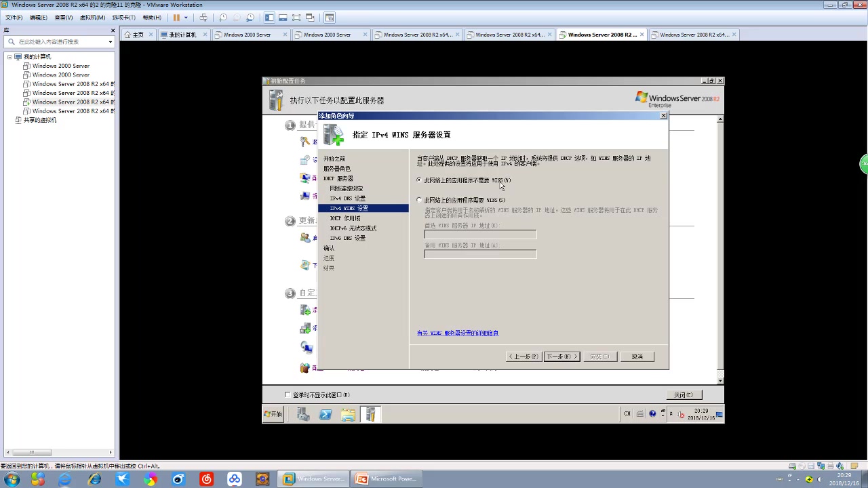The height and width of the screenshot is (488, 868).
Task: Click the VMware pause (suspend) toolbar button
Action: (x=177, y=17)
